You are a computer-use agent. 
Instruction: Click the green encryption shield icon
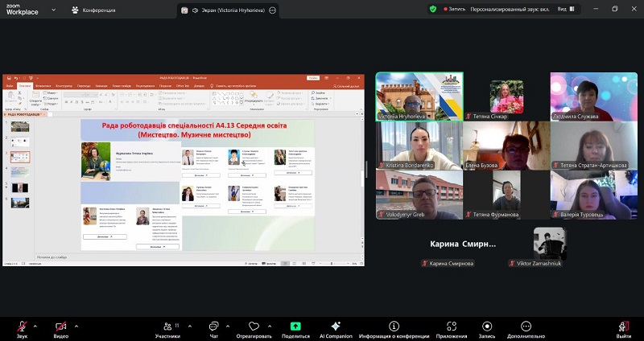(x=433, y=9)
